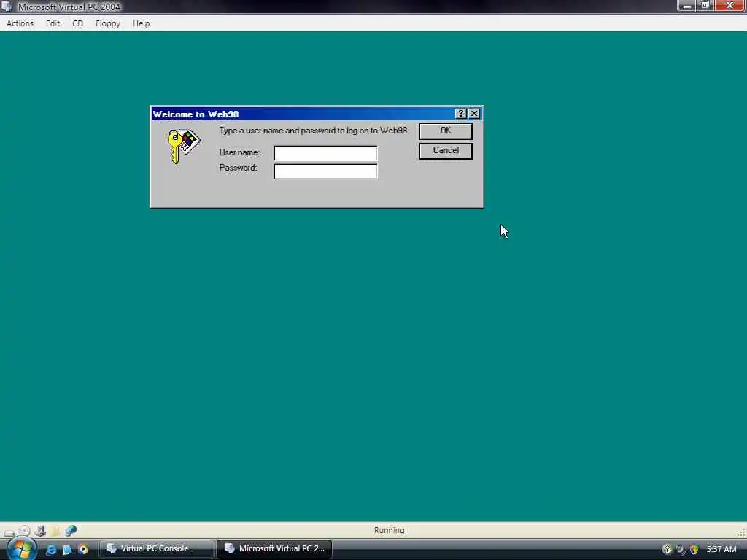Close the Welcome to Web98 dialog
The width and height of the screenshot is (747, 560).
pyautogui.click(x=474, y=114)
